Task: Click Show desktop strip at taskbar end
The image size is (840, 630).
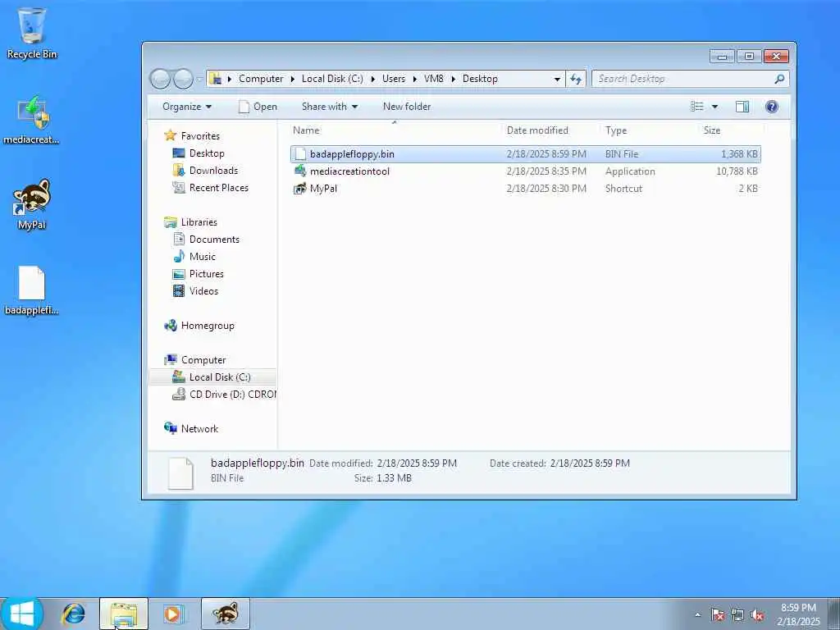Action: pyautogui.click(x=834, y=614)
